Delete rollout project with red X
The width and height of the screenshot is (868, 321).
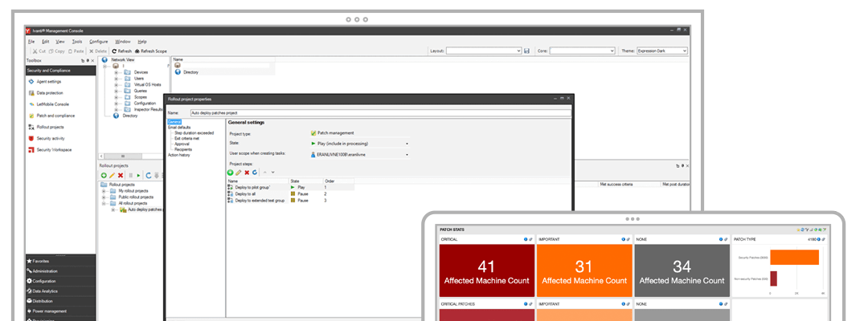click(x=120, y=175)
